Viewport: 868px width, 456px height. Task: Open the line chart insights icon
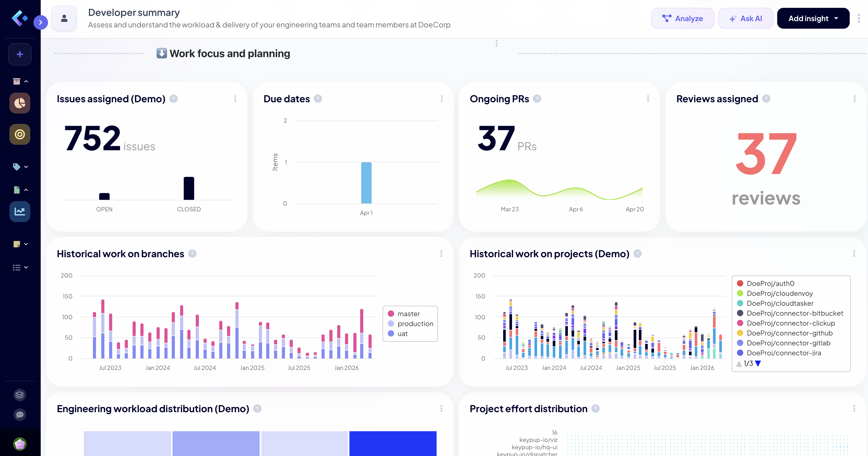(20, 212)
